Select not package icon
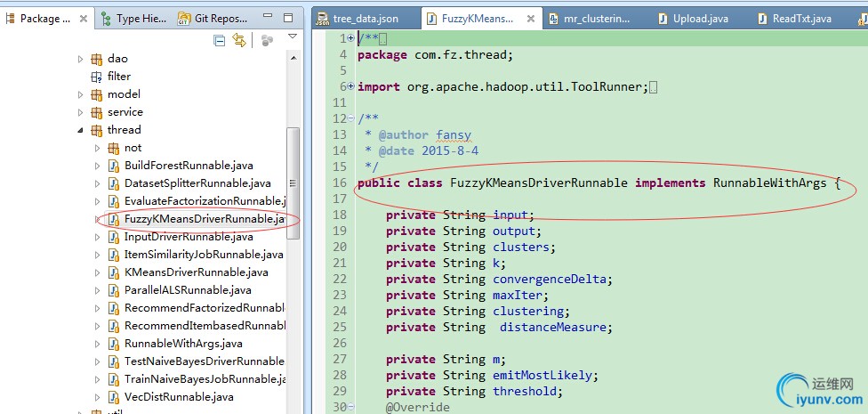 pos(114,148)
